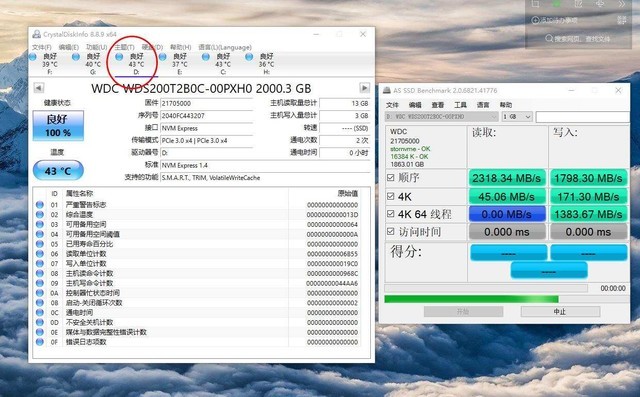
Task: Select the G: drive status orb
Action: pos(76,57)
